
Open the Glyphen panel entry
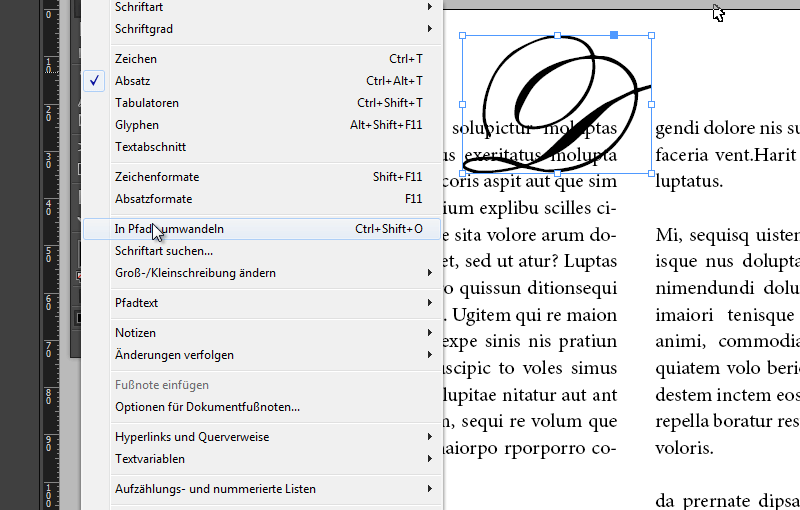[x=262, y=124]
